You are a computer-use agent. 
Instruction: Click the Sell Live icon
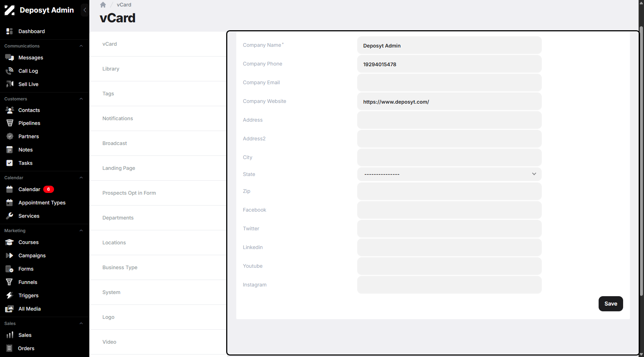point(10,84)
